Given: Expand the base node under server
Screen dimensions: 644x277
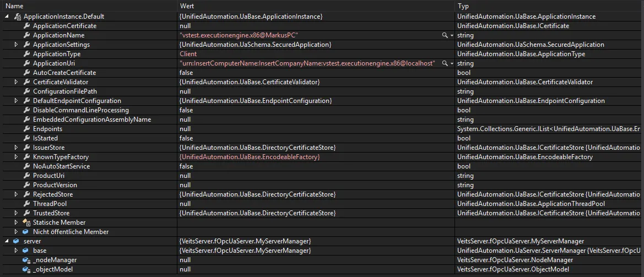Looking at the screenshot, I should click(17, 251).
